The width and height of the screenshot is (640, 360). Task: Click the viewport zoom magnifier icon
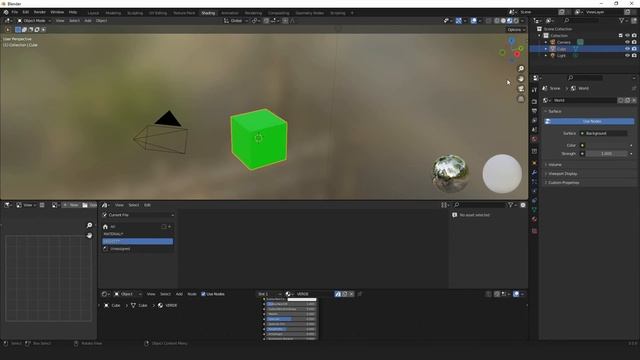521,69
